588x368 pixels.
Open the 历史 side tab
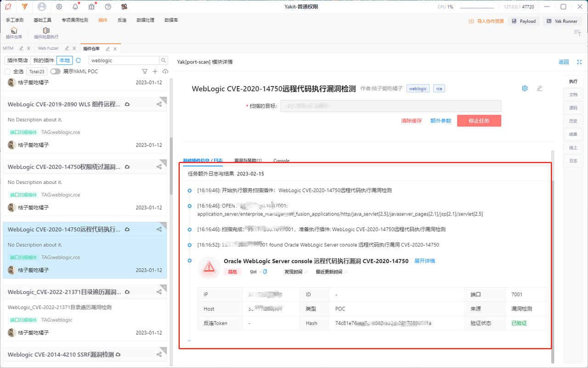[573, 121]
